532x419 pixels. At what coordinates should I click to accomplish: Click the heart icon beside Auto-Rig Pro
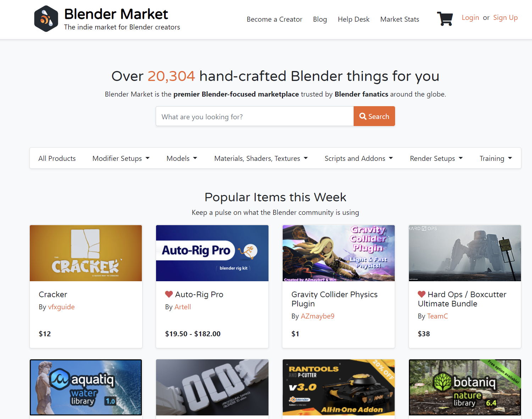[x=169, y=294]
